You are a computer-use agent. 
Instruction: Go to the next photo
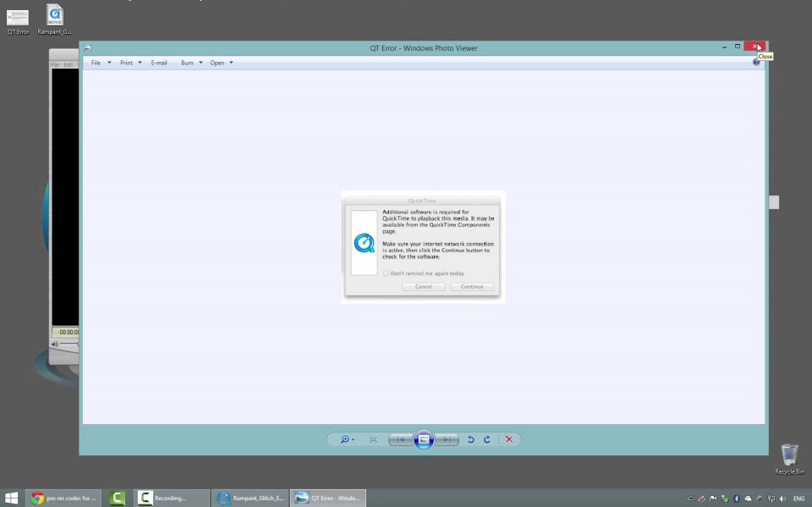tap(447, 439)
